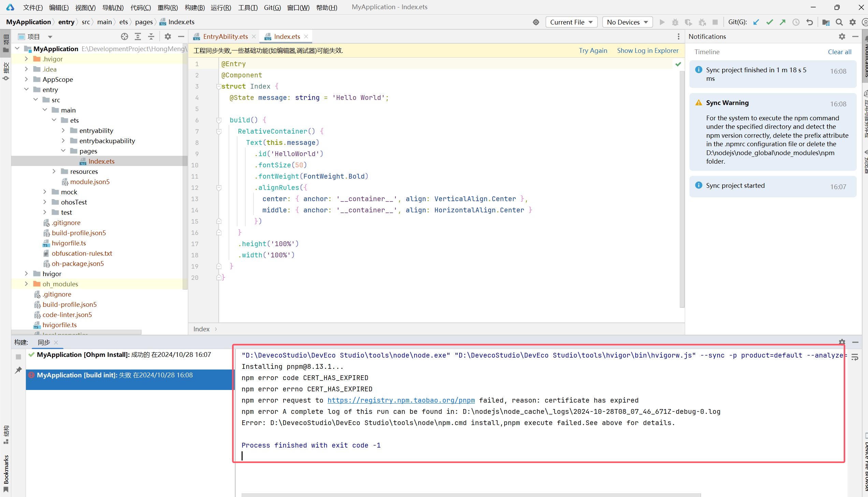The image size is (868, 497).
Task: Expand the entryability folder
Action: (63, 131)
